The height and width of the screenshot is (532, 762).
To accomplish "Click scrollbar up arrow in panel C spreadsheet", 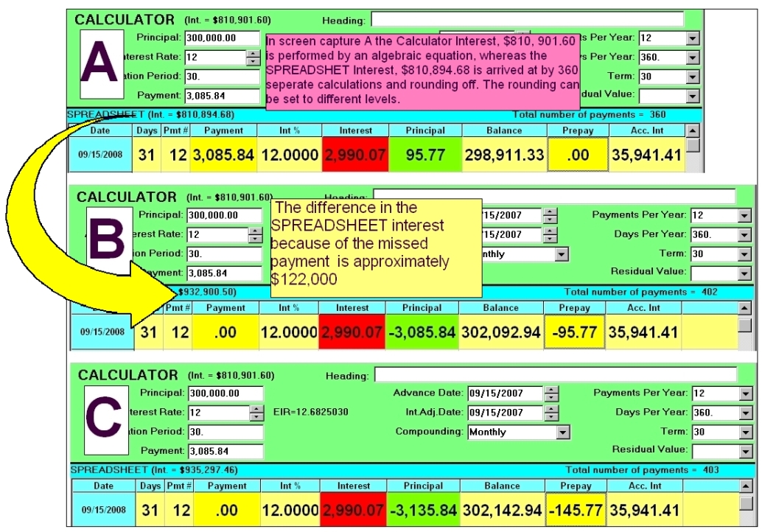I will (745, 486).
